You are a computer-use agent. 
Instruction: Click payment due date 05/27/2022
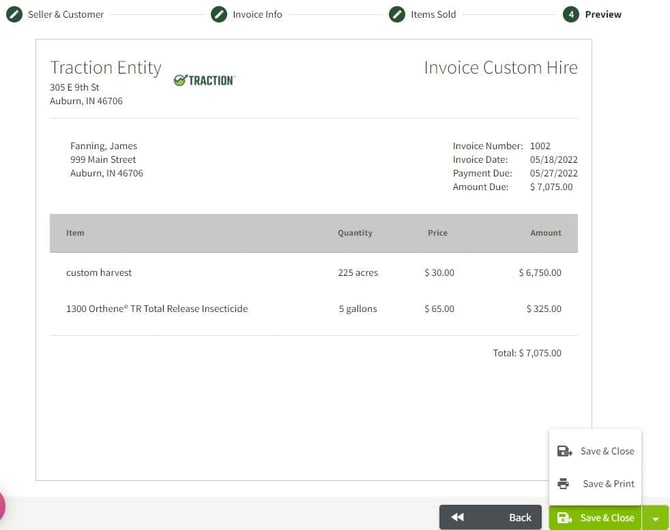click(554, 173)
